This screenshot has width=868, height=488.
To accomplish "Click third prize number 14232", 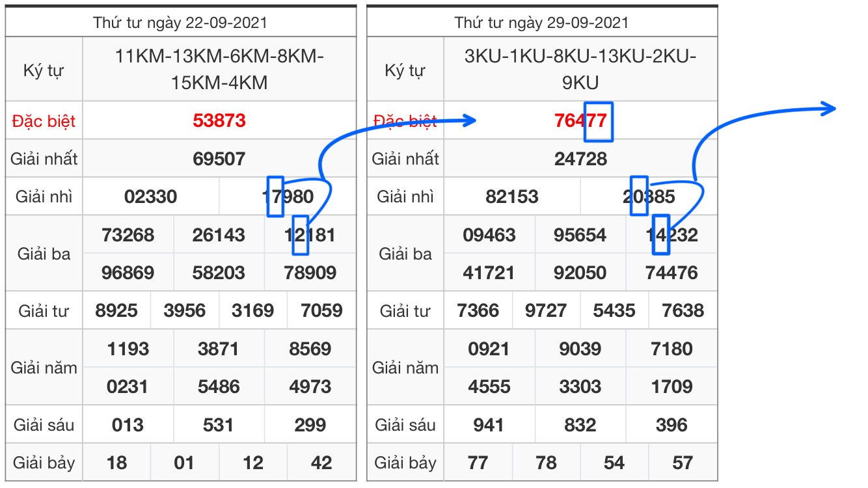I will 671,235.
